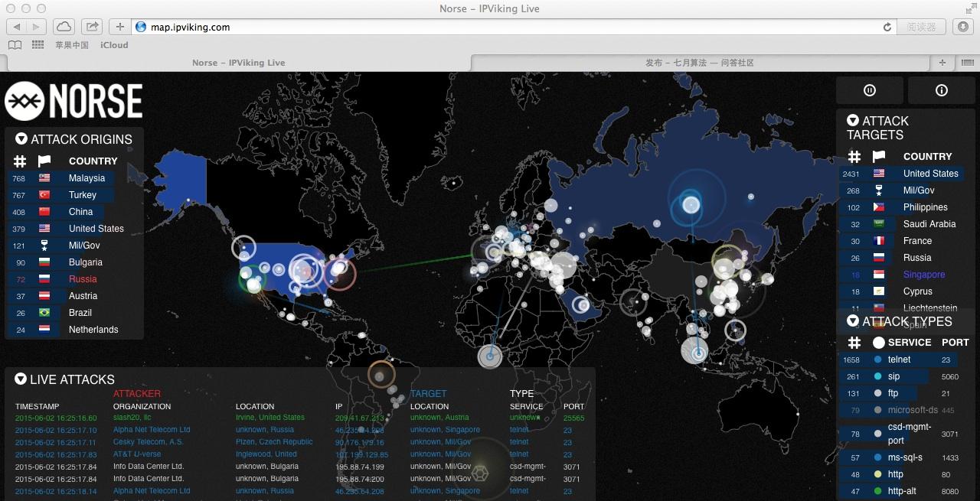The image size is (980, 501).
Task: Click Irvine, United States location
Action: pos(269,418)
